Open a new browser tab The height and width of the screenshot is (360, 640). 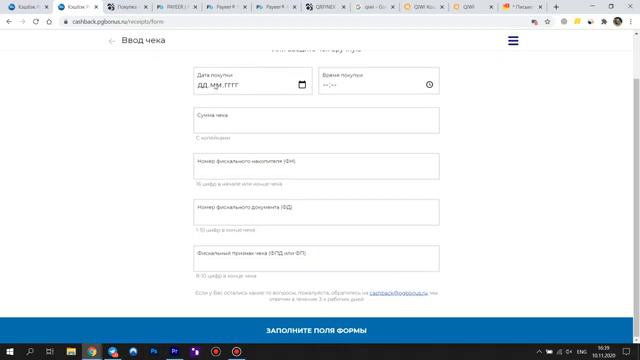tap(556, 7)
